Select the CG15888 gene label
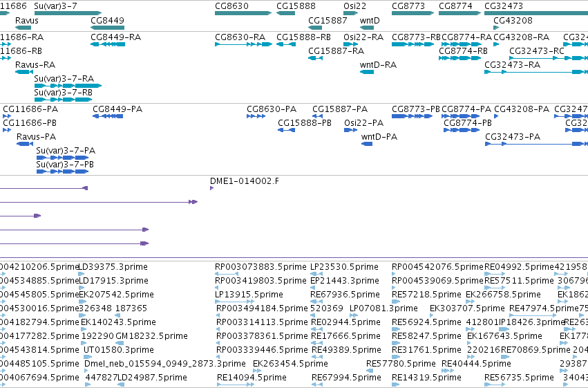588x388 pixels. tap(296, 6)
